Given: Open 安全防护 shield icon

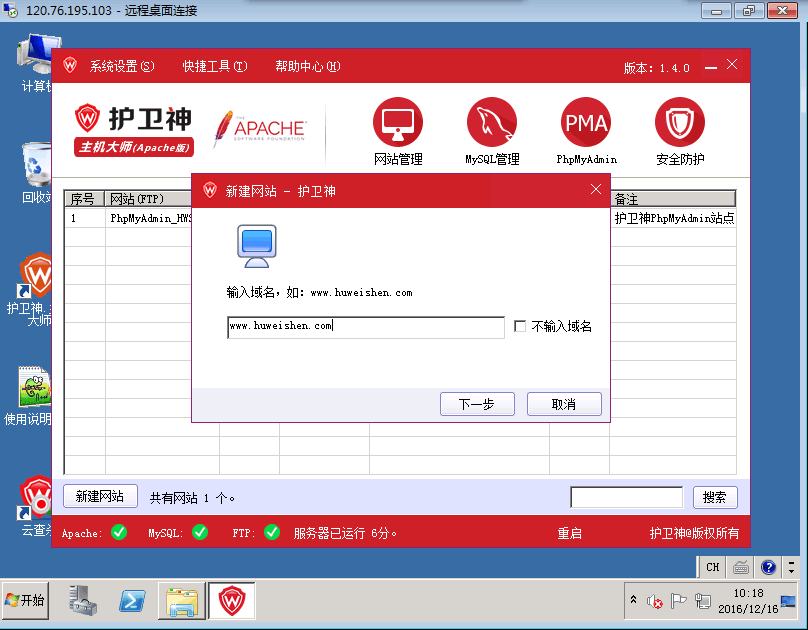Looking at the screenshot, I should (x=680, y=122).
